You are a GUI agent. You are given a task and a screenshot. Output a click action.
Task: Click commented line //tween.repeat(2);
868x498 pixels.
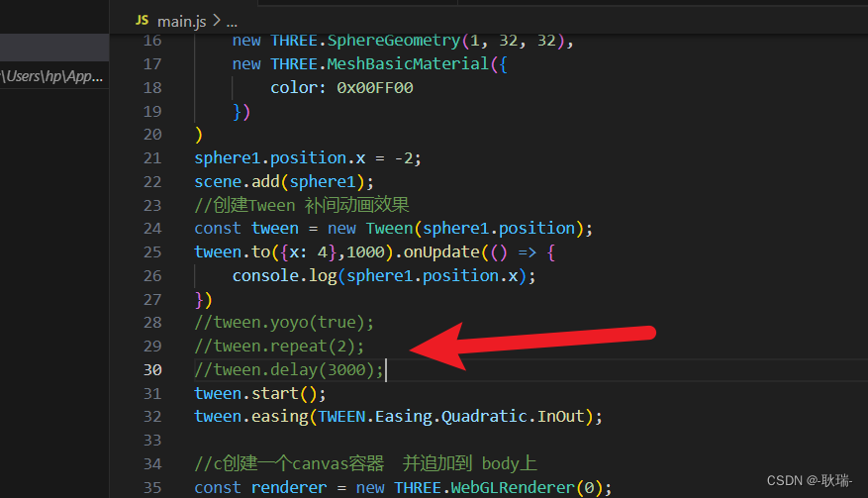pos(279,347)
